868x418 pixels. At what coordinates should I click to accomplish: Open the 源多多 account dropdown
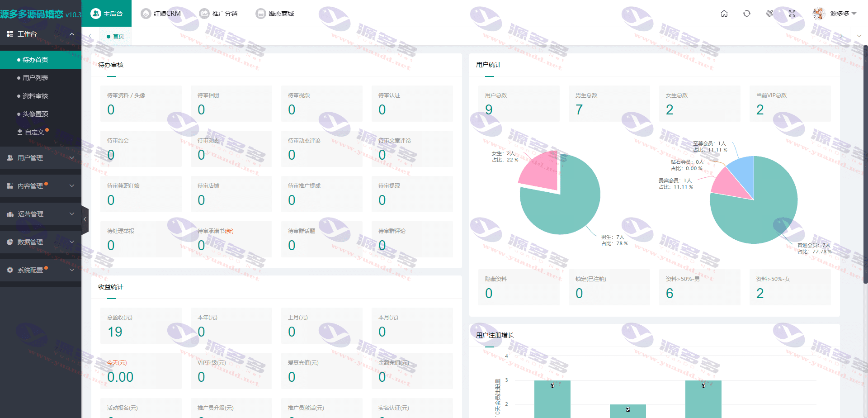[x=844, y=14]
